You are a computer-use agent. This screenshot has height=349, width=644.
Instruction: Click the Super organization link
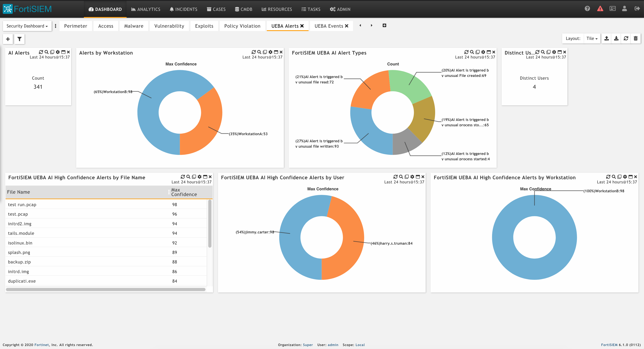point(308,345)
